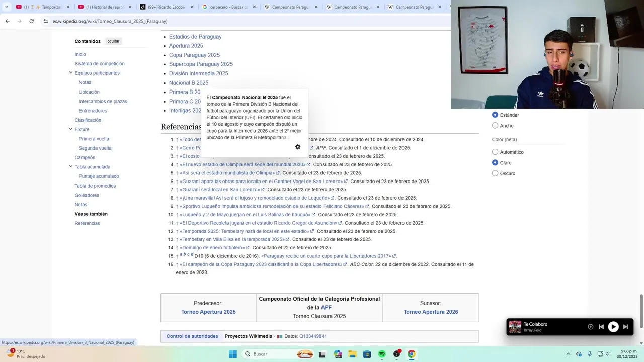Hide the Contenidos table with ocultar
644x362 pixels.
[113, 41]
